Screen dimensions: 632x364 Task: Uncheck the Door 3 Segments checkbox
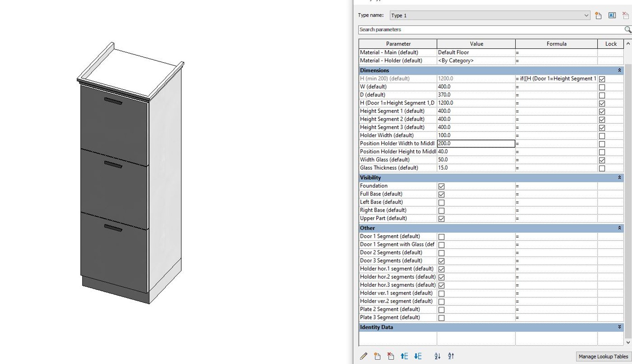coord(441,261)
